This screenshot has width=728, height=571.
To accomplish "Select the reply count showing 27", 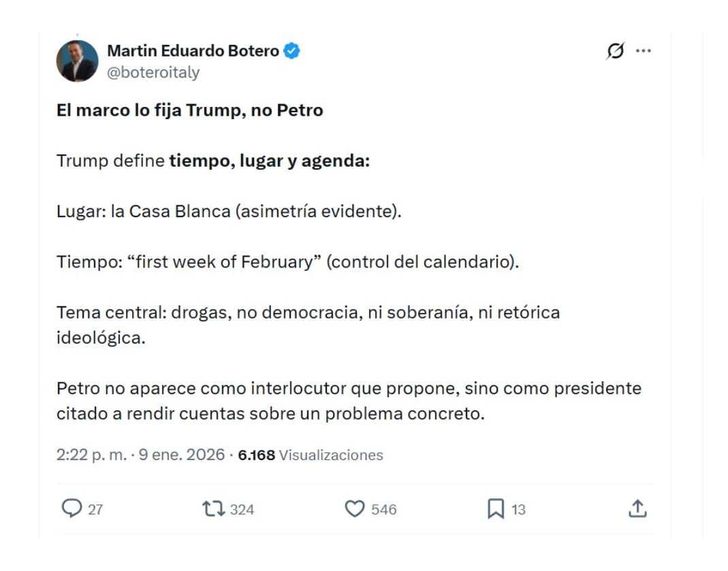I will point(94,508).
